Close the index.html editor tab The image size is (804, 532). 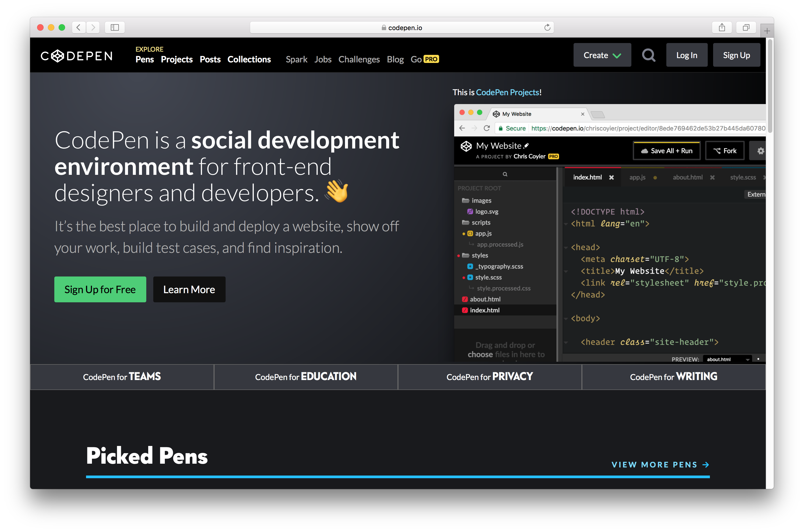click(611, 178)
